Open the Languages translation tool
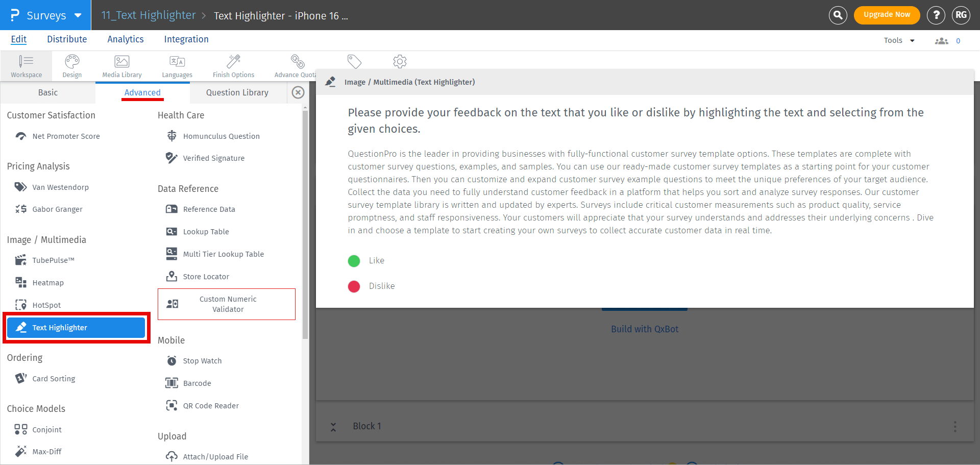The image size is (980, 465). coord(177,66)
